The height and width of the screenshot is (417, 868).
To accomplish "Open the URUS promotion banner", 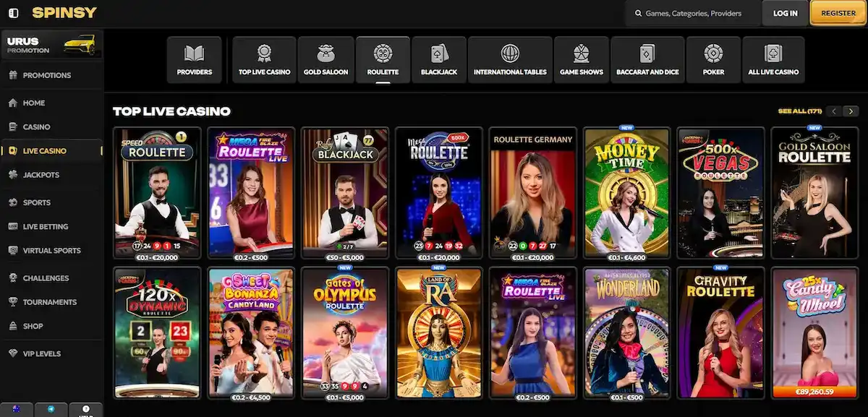I will point(51,46).
